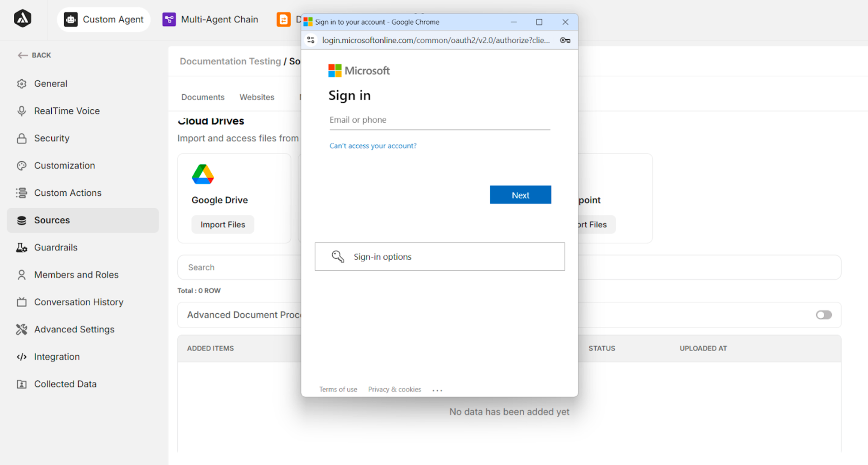View Members and Roles
The width and height of the screenshot is (868, 465).
[76, 274]
